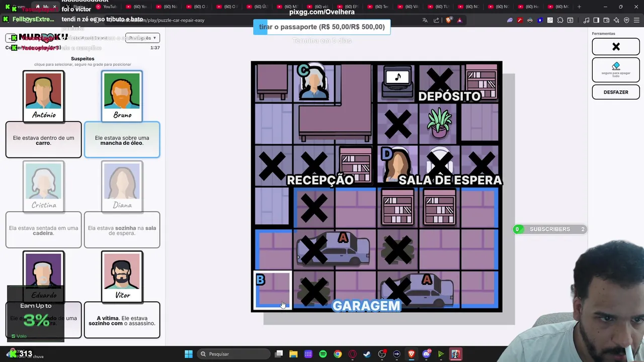Switch to the (60) Ho browser tab
The height and width of the screenshot is (362, 644).
tap(528, 7)
